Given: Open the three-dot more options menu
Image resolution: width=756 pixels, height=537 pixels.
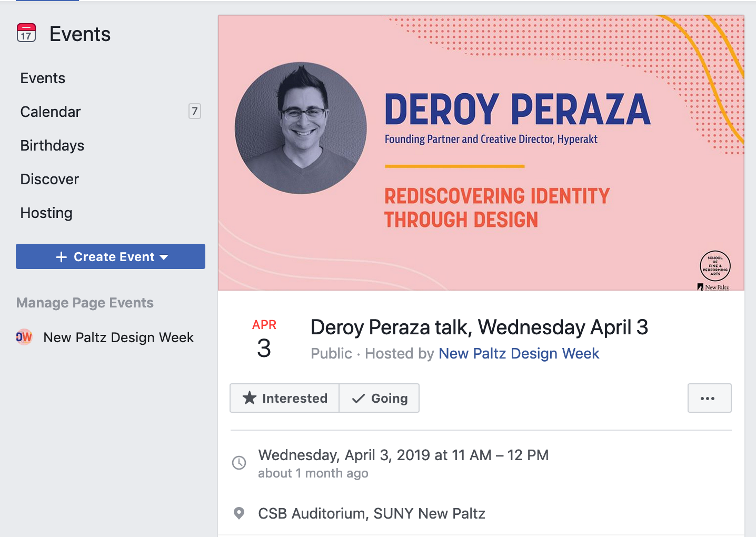Looking at the screenshot, I should coord(710,398).
